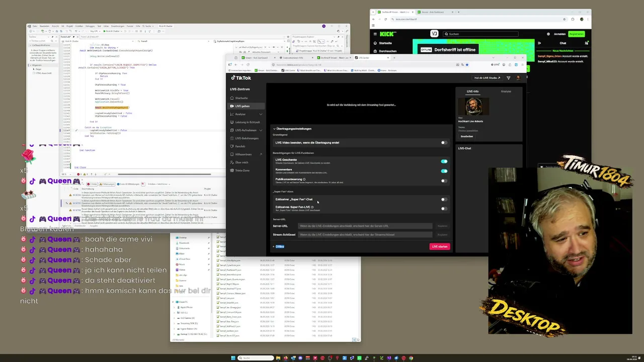The width and height of the screenshot is (644, 362).
Task: Bookmark star in TikTok browser address bar
Action: 466,64
